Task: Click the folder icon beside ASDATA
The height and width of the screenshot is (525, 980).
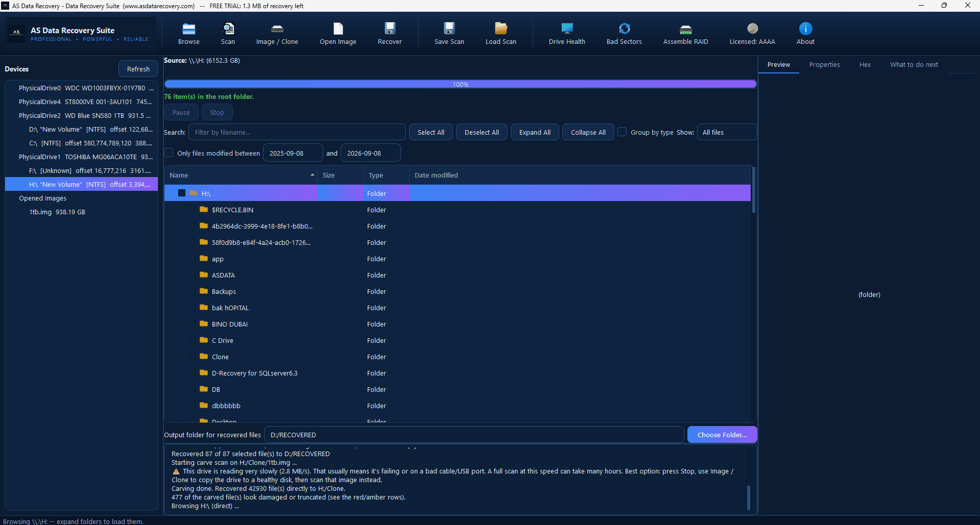Action: tap(204, 274)
